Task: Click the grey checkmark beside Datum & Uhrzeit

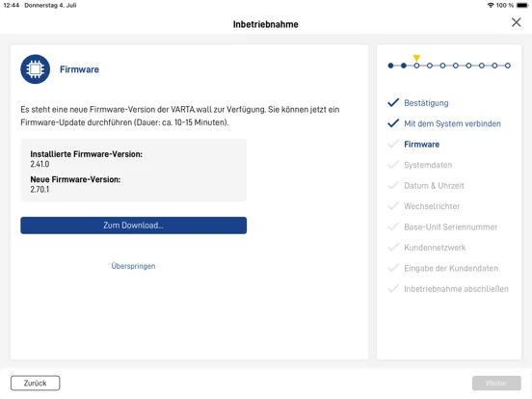Action: click(393, 185)
